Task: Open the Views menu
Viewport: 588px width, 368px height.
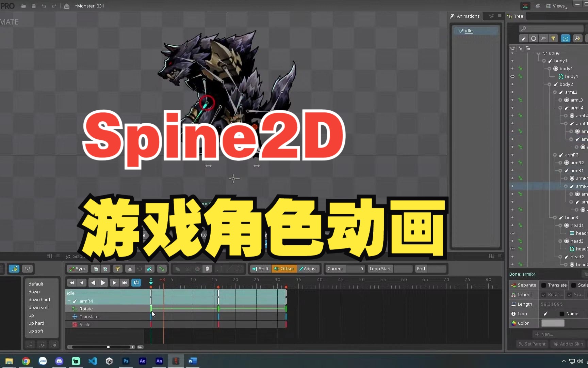Action: coord(556,6)
